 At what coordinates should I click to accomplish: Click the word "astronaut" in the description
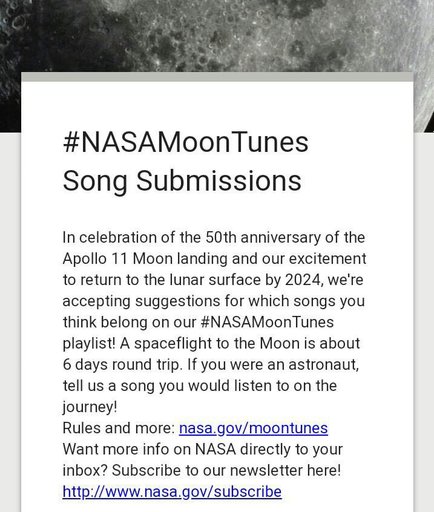tap(323, 364)
